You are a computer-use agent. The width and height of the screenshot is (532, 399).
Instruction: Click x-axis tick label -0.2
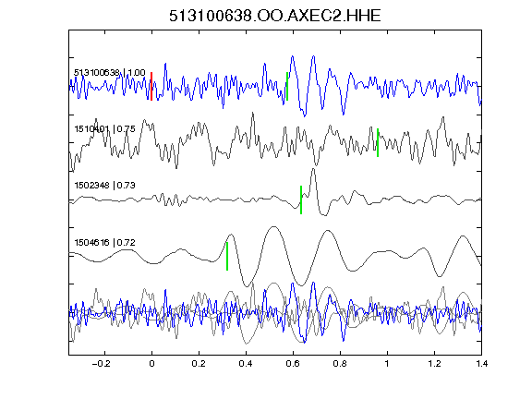(102, 364)
